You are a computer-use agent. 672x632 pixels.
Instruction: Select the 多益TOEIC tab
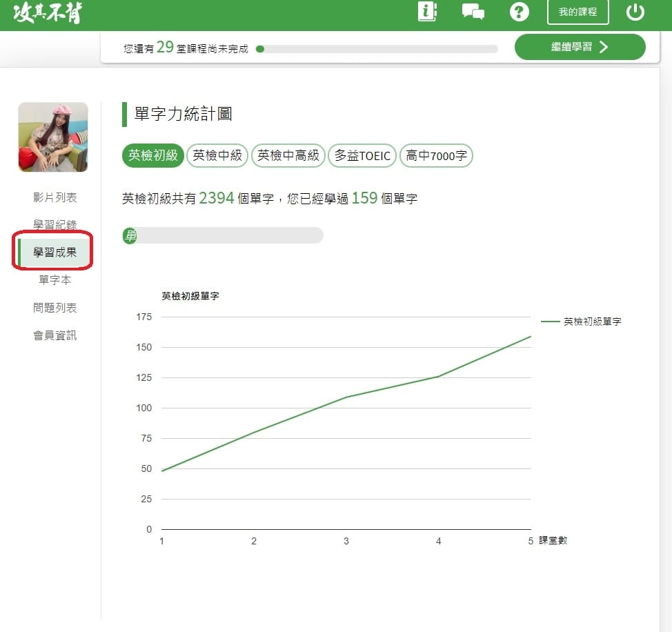[x=362, y=155]
